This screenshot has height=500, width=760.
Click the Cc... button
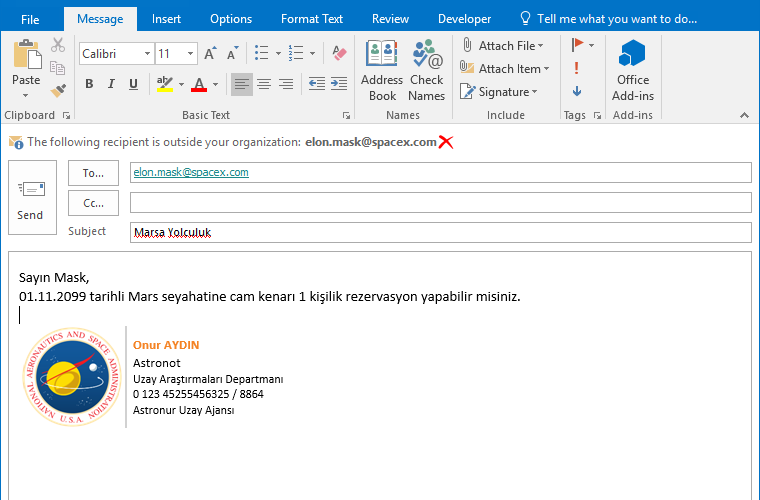coord(93,203)
